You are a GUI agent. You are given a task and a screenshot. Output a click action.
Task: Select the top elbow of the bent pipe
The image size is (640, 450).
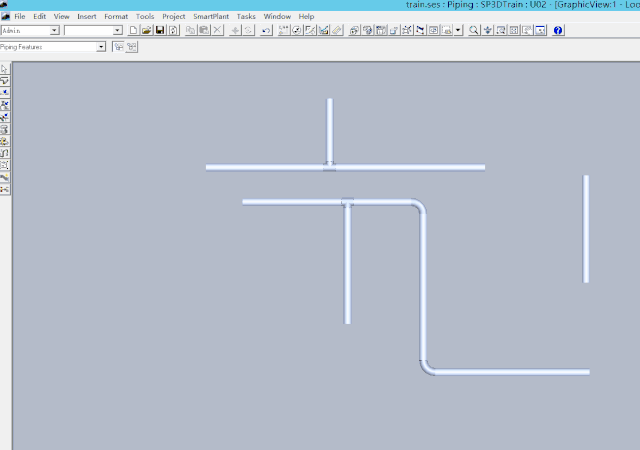pyautogui.click(x=420, y=205)
